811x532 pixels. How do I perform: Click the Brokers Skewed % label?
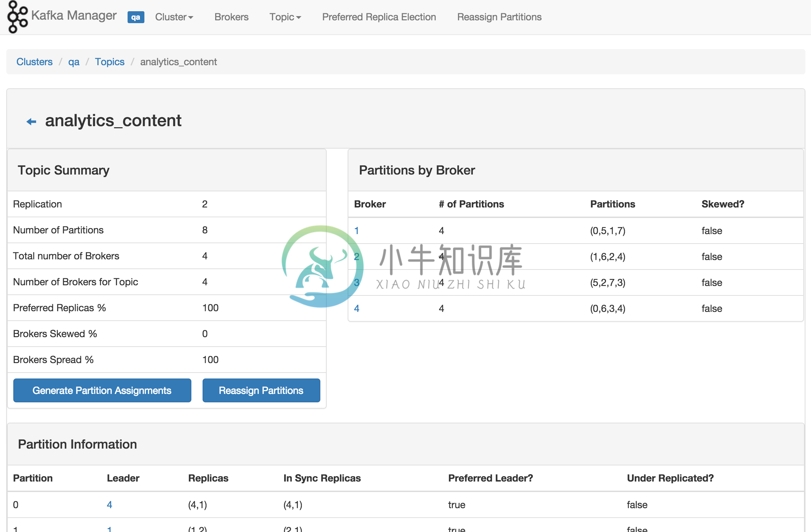click(55, 334)
